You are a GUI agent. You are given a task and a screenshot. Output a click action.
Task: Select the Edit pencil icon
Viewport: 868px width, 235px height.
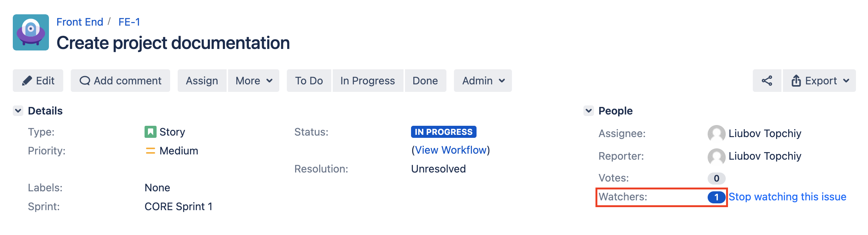click(x=27, y=80)
